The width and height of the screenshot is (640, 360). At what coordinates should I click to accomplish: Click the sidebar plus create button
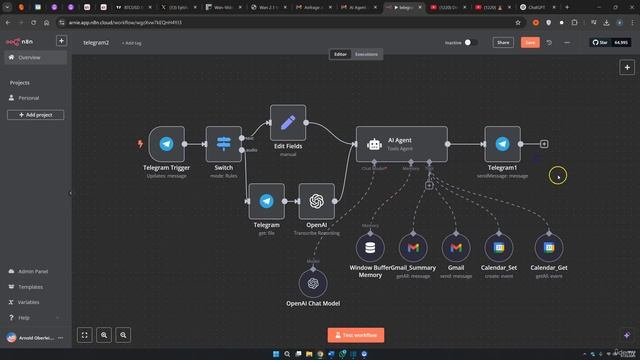(61, 41)
